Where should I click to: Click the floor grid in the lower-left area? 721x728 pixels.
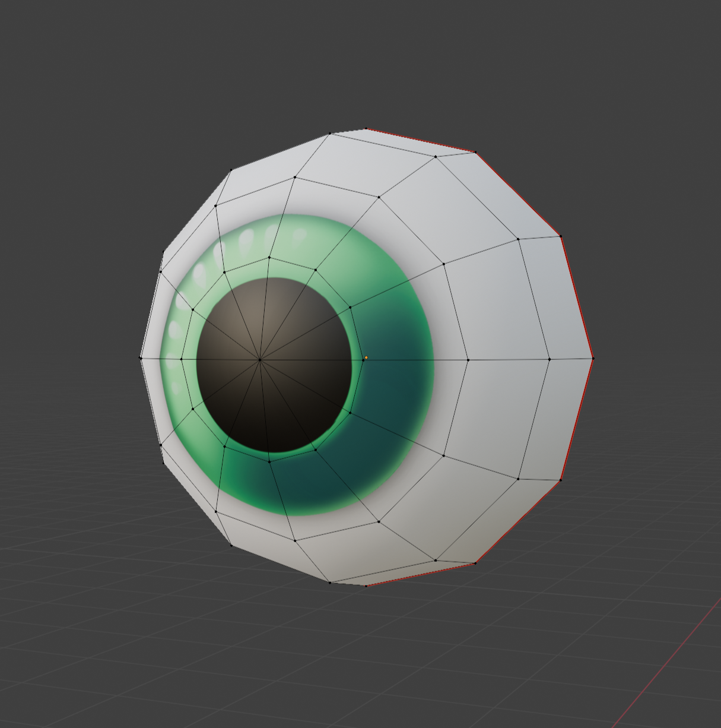(x=89, y=594)
